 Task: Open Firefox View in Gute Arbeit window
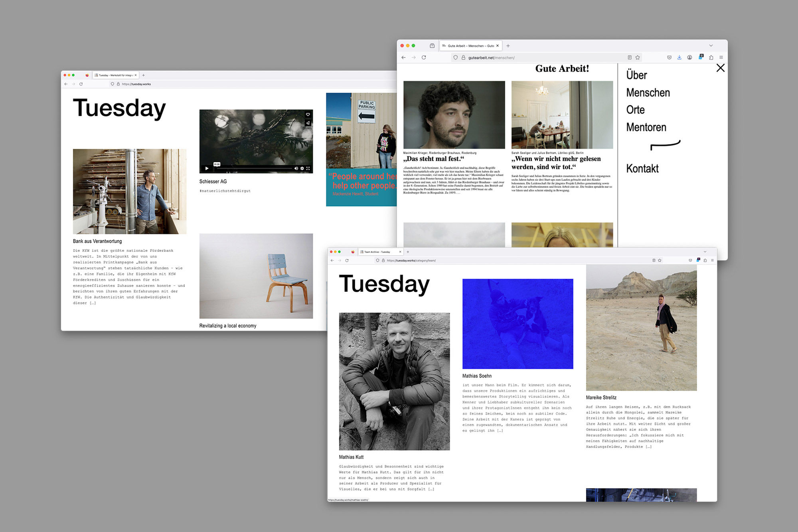(x=432, y=45)
